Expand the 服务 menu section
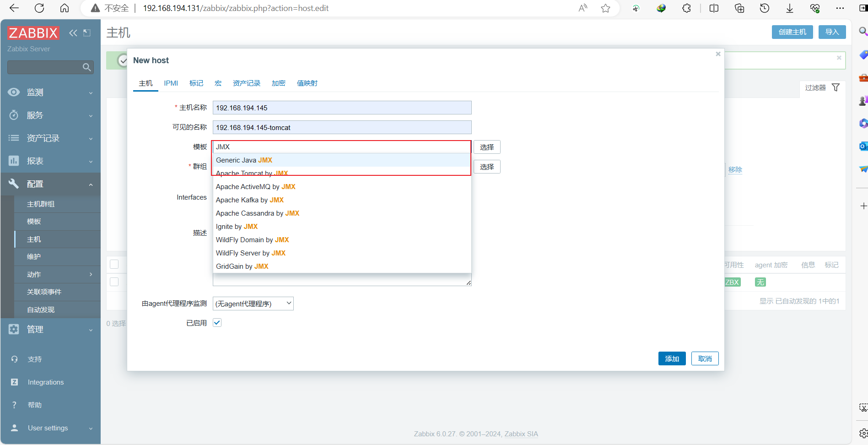This screenshot has width=868, height=445. coord(50,115)
